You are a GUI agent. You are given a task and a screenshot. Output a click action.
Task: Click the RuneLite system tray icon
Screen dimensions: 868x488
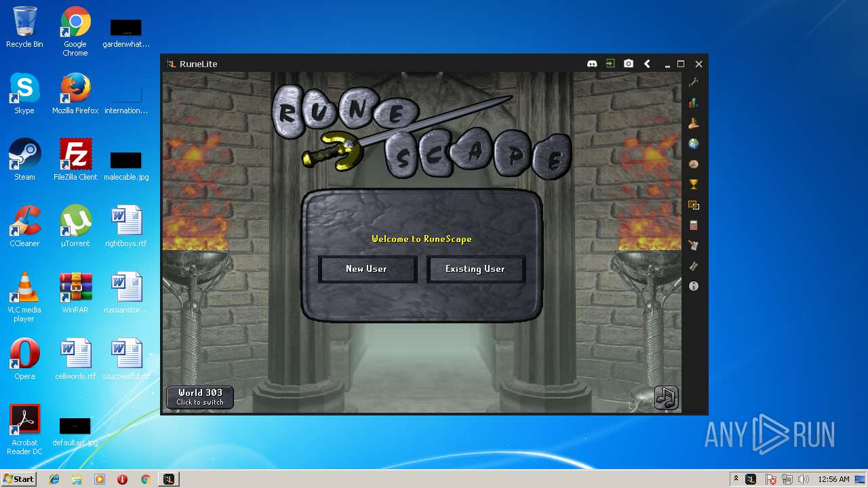(x=751, y=479)
